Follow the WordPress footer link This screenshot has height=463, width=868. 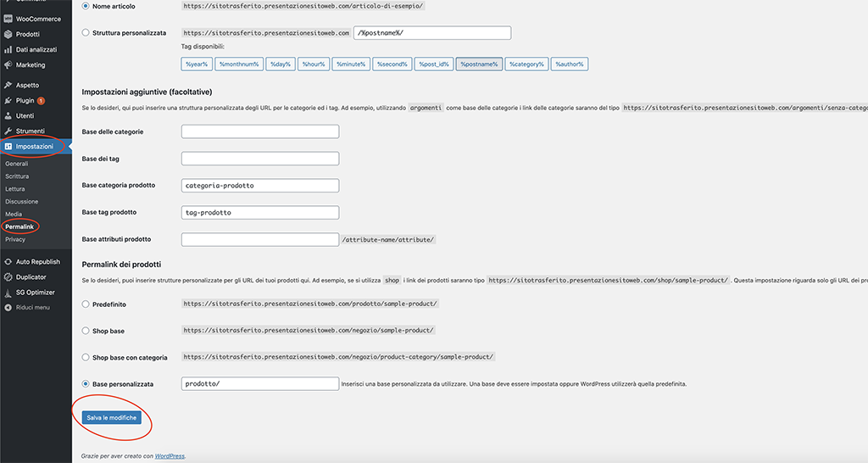(170, 456)
